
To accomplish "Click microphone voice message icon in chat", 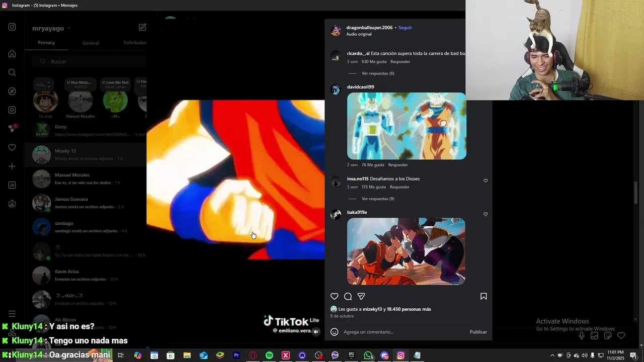I will (x=582, y=335).
